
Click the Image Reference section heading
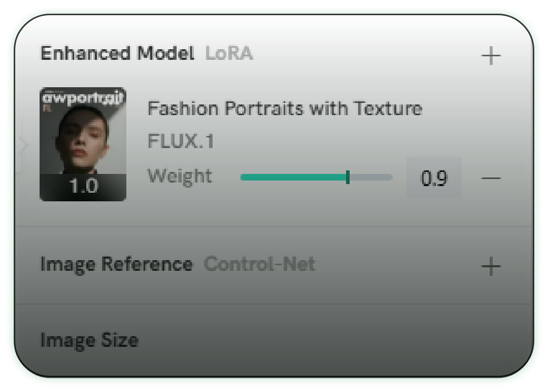point(116,264)
